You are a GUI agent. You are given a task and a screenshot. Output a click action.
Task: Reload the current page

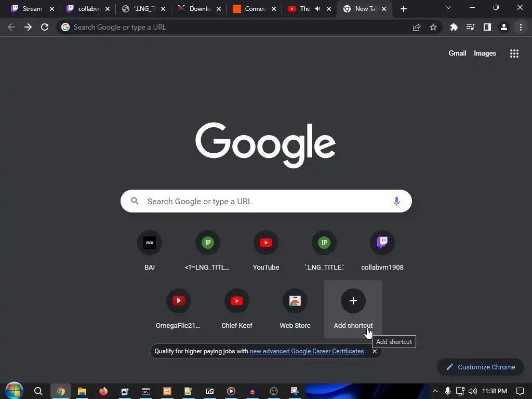pos(45,27)
